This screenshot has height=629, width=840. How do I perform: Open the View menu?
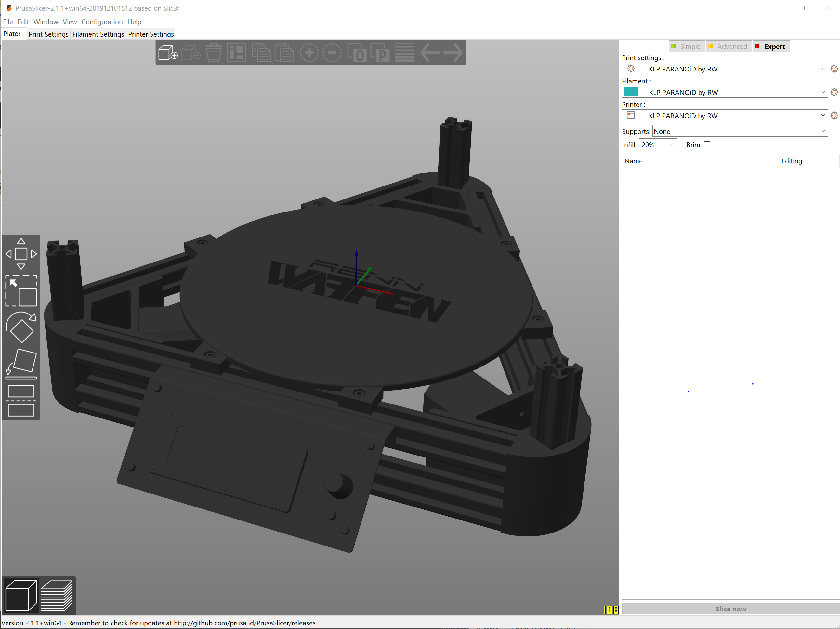pos(70,22)
